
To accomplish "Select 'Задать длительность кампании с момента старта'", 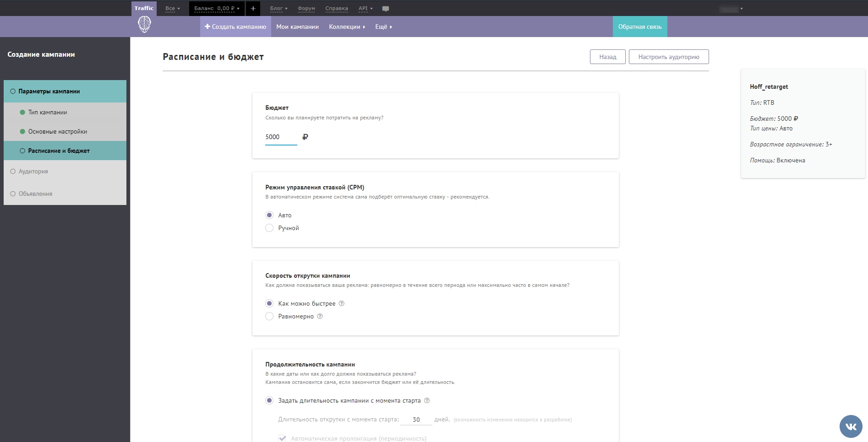I will tap(269, 400).
